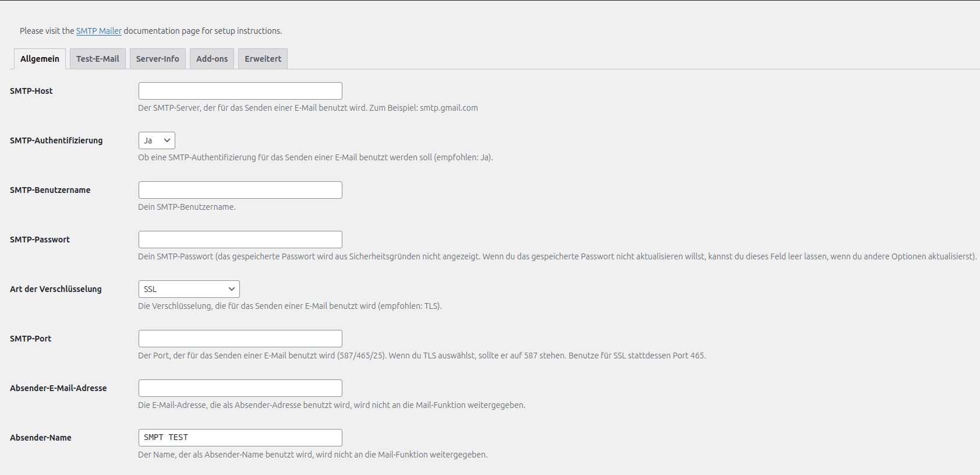
Task: Focus the SMTP-Benutzername text field
Action: [240, 190]
